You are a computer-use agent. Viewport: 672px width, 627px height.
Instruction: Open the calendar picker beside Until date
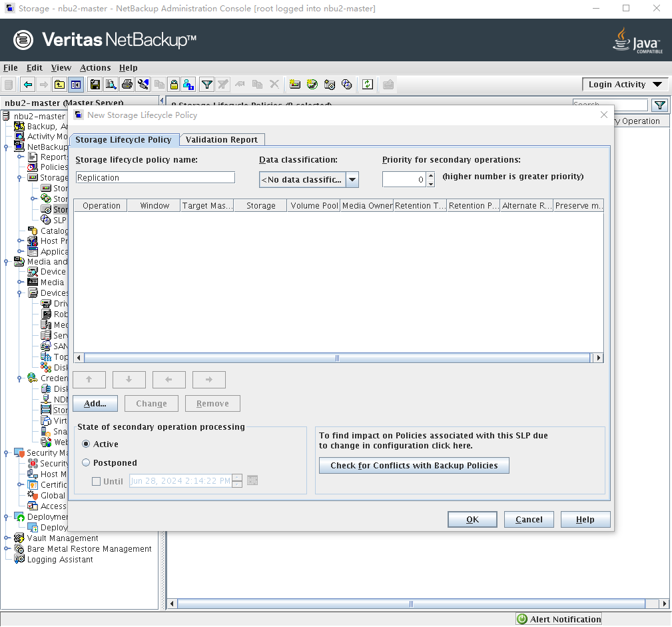click(x=252, y=480)
